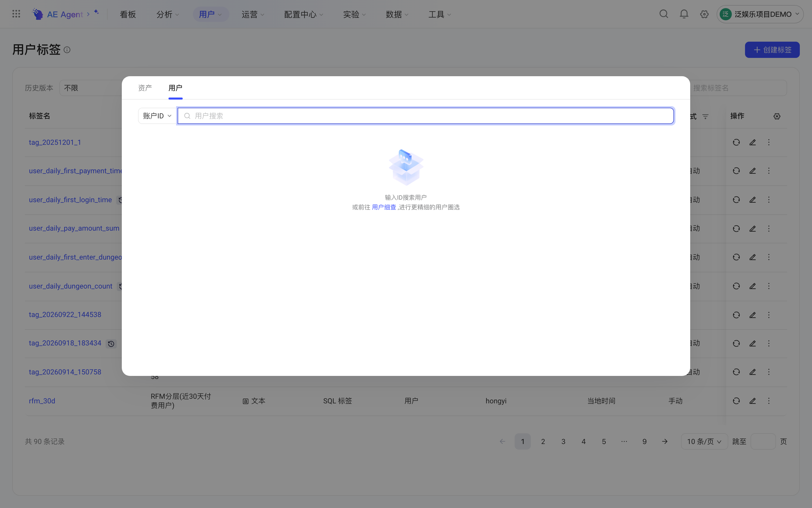The height and width of the screenshot is (508, 812).
Task: Focus the 搜索标签名 search field
Action: [x=738, y=88]
